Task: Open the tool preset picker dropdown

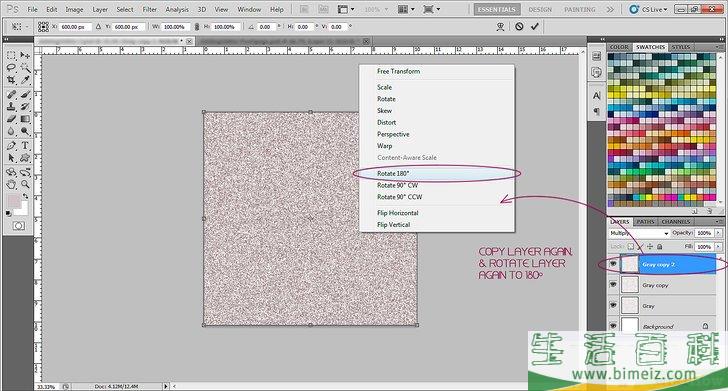Action: [x=19, y=27]
